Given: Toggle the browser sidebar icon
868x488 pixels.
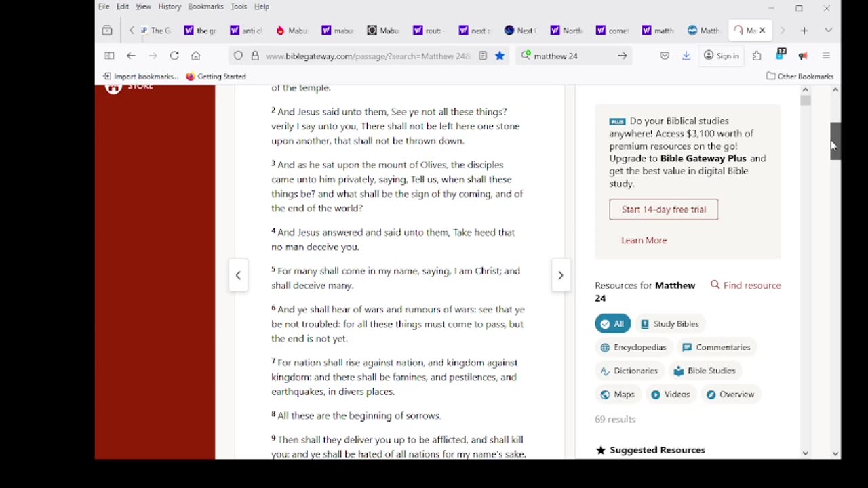Looking at the screenshot, I should tap(109, 56).
